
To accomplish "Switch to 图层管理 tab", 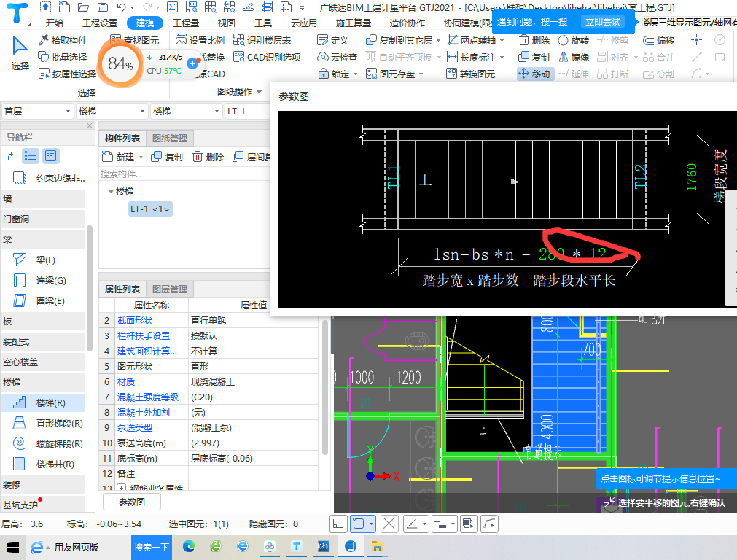I will coord(170,289).
